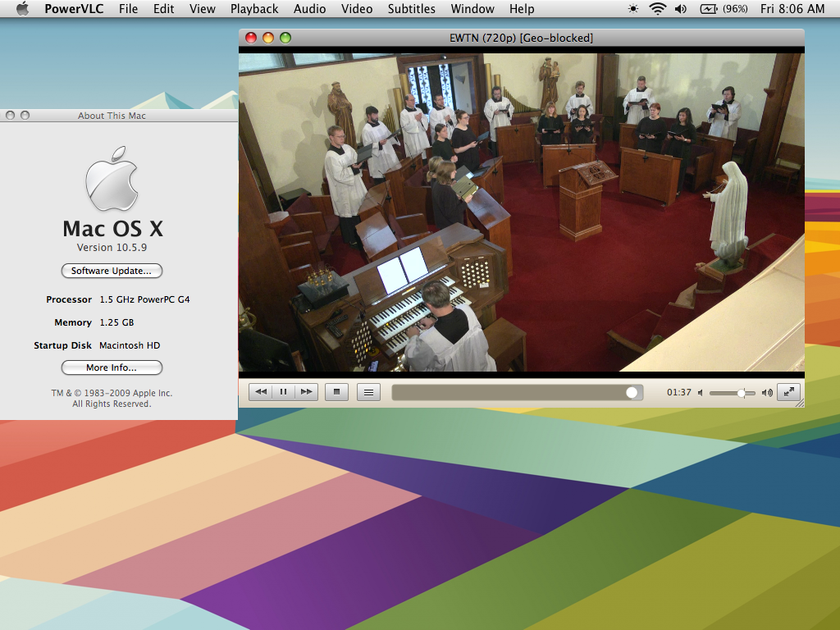
Task: Click the Apple logo in About This Mac
Action: [112, 178]
